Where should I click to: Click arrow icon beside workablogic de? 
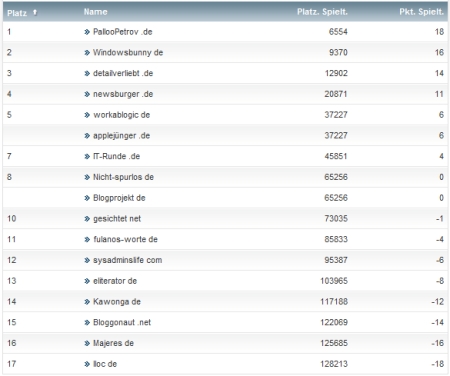coord(87,115)
